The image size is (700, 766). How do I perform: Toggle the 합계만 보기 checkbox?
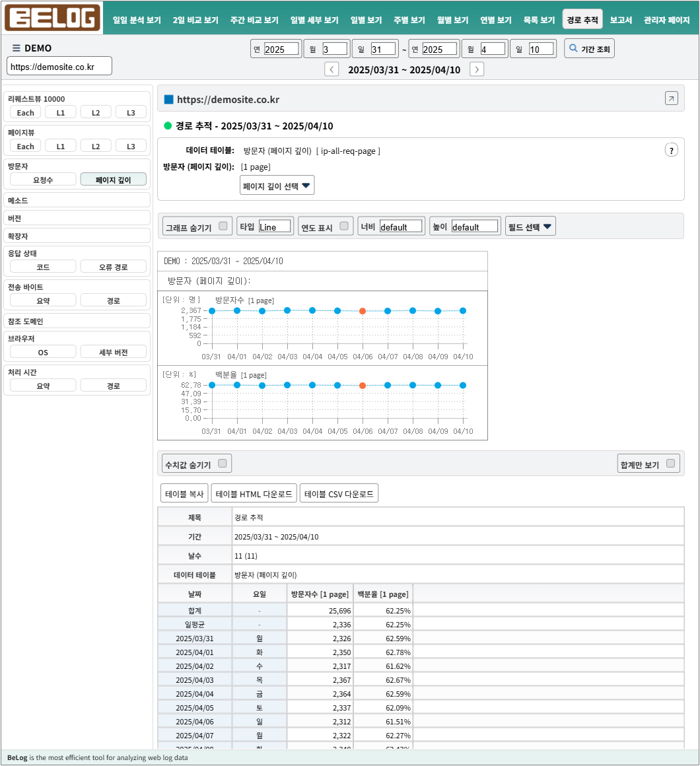click(671, 463)
